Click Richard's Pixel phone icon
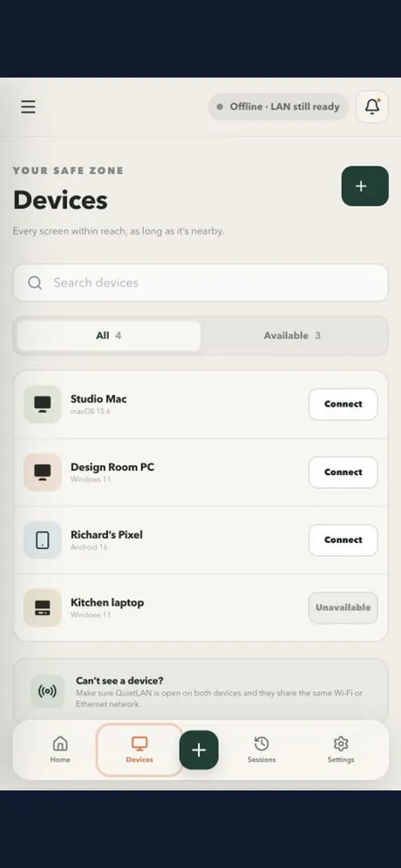Screen dimensions: 401x868 [x=43, y=539]
